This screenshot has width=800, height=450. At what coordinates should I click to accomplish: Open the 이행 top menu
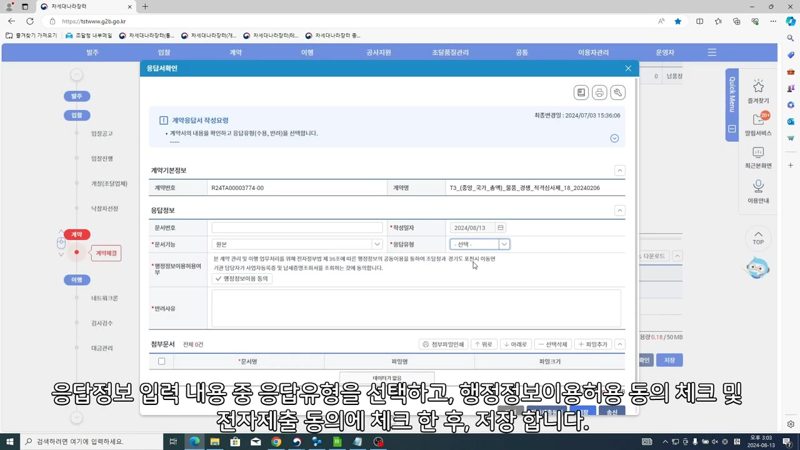(307, 53)
